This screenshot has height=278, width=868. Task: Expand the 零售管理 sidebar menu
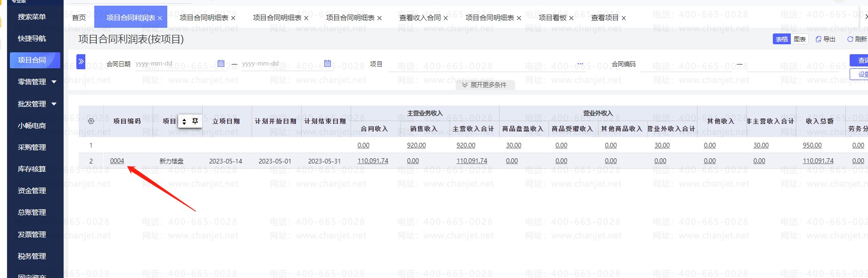(54, 82)
